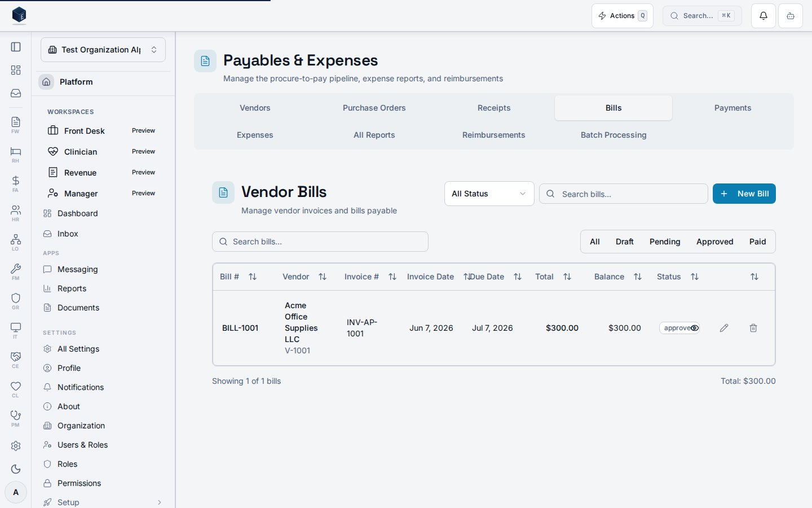Toggle dark mode moon icon
Image resolution: width=812 pixels, height=508 pixels.
click(16, 469)
